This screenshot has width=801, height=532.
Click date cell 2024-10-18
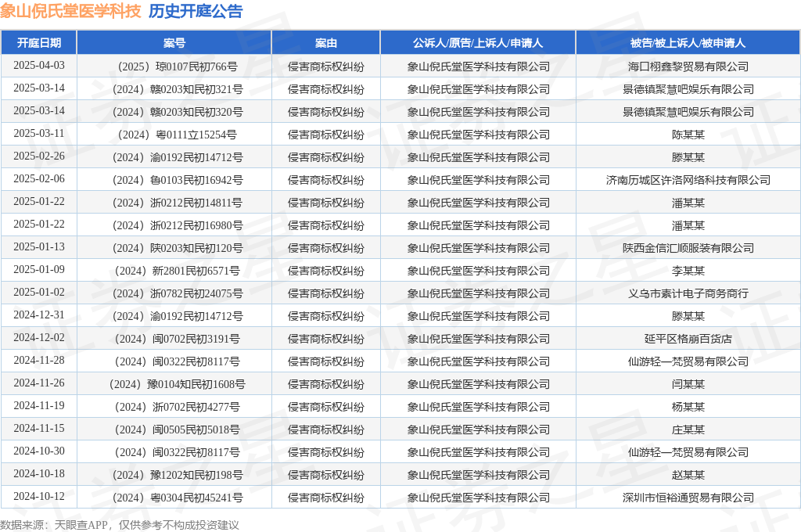pos(39,474)
